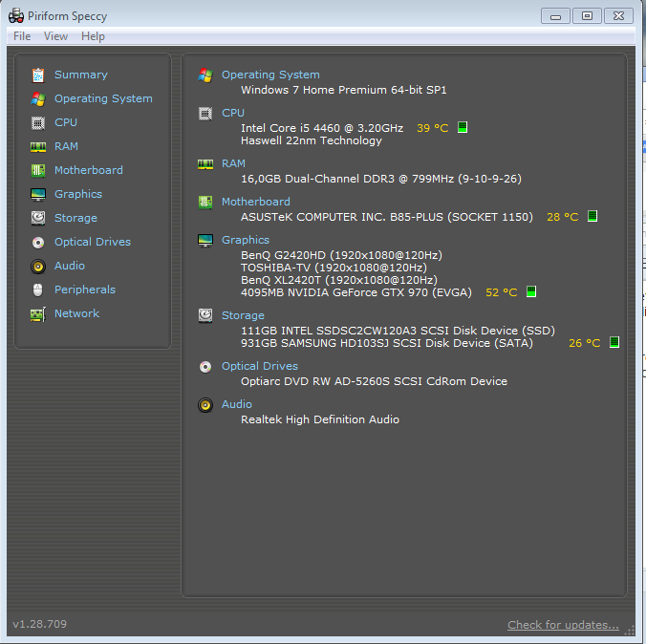The width and height of the screenshot is (646, 644).
Task: Click the RAM stick icon in sidebar
Action: (x=38, y=147)
